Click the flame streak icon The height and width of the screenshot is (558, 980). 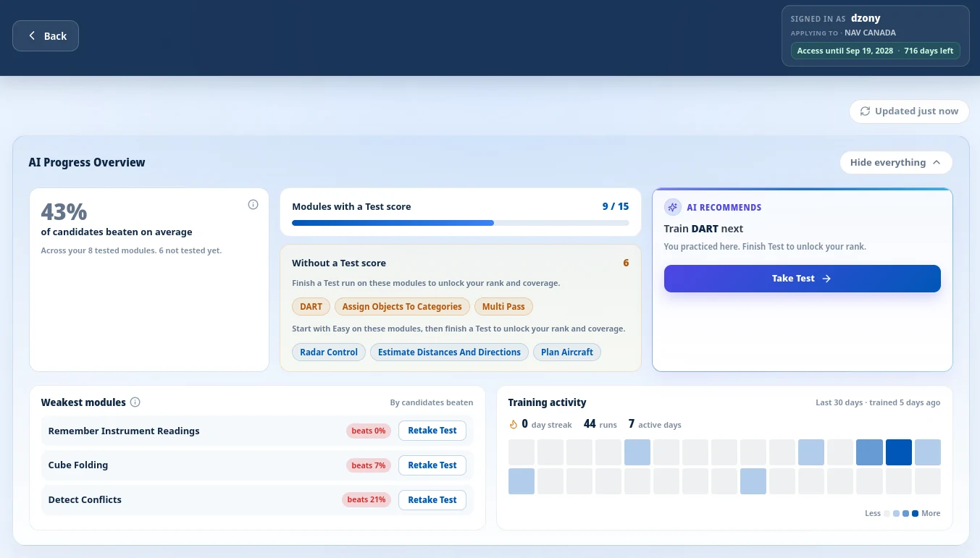click(x=514, y=424)
